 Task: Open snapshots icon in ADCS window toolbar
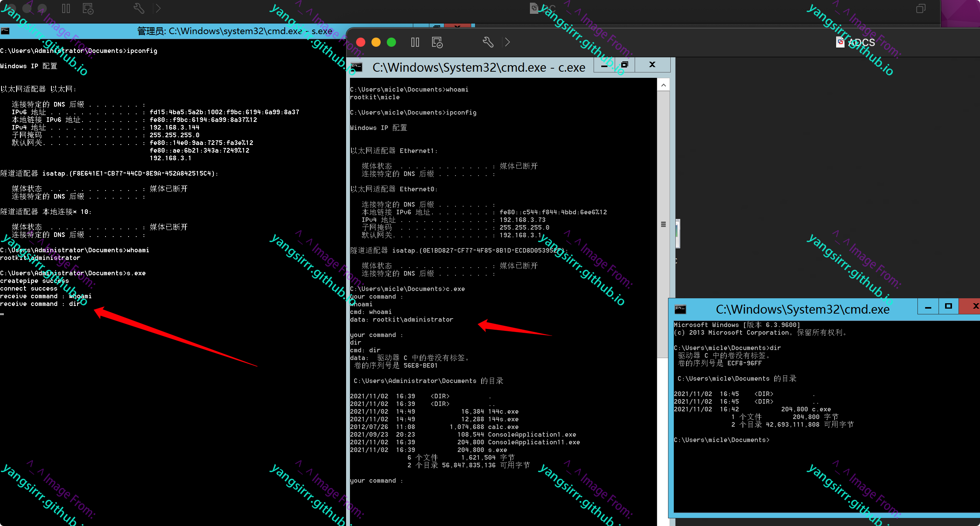pos(437,42)
